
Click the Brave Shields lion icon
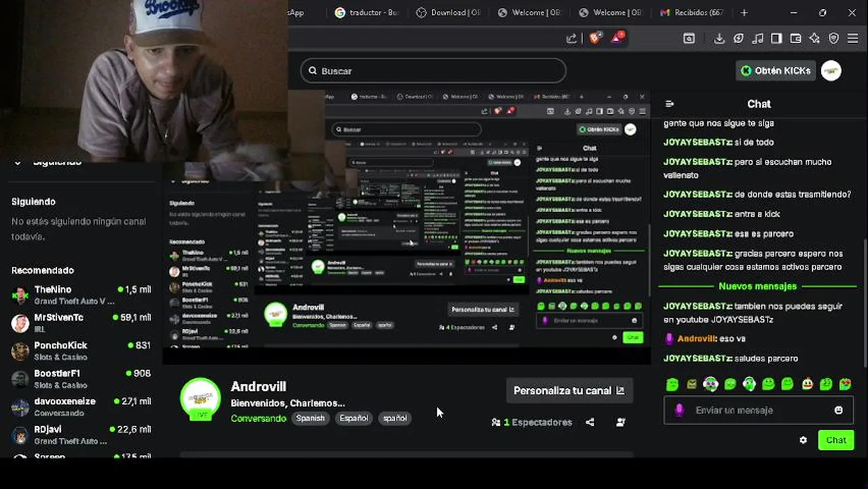coord(595,39)
